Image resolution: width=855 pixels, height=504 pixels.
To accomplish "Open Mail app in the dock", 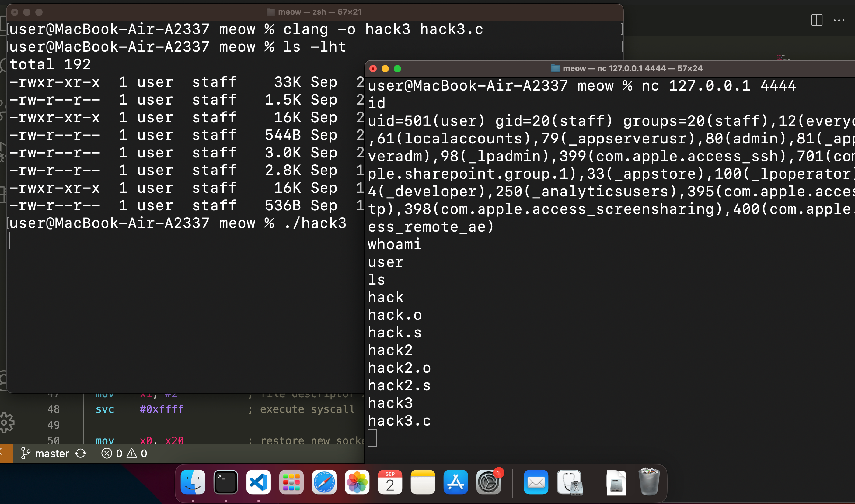I will [536, 482].
